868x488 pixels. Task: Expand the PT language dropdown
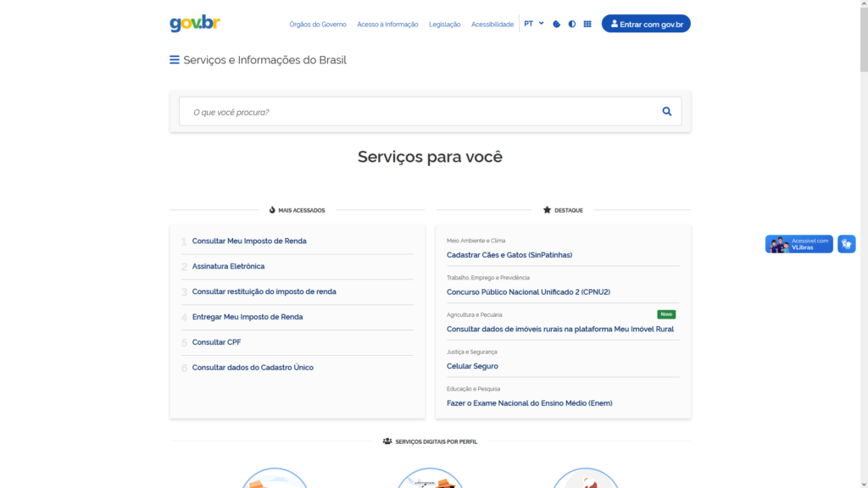point(534,24)
